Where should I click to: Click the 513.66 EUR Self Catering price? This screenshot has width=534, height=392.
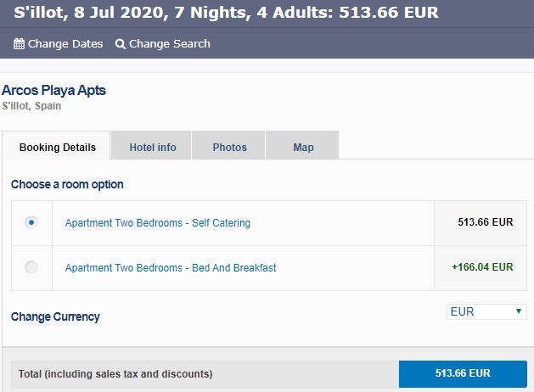tap(486, 222)
